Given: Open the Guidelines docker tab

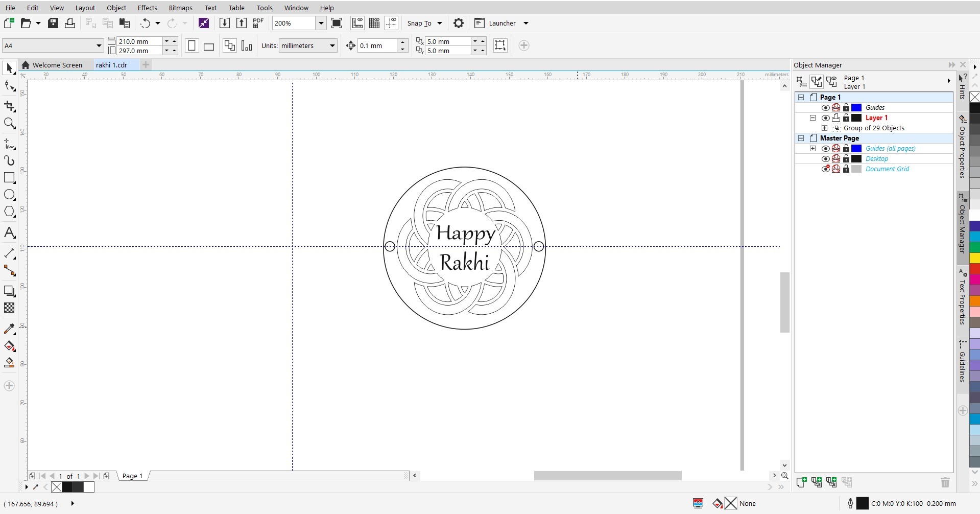Looking at the screenshot, I should (x=962, y=362).
